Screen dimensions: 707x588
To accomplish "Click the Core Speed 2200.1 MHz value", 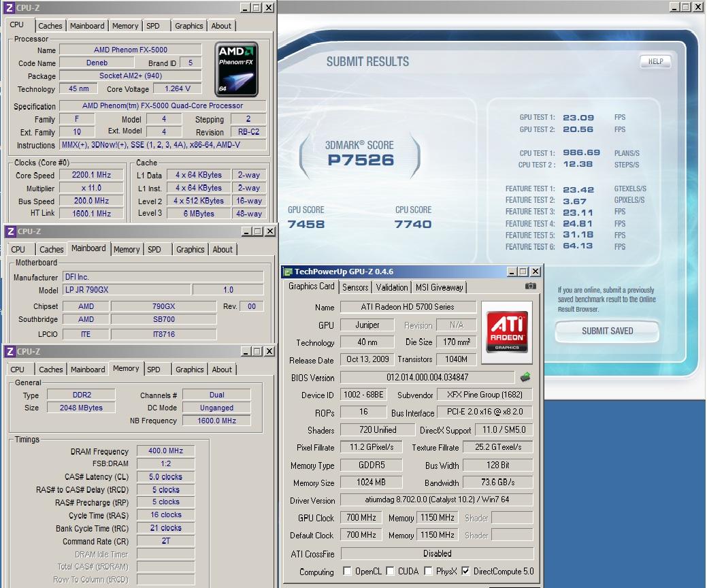I will (x=91, y=175).
